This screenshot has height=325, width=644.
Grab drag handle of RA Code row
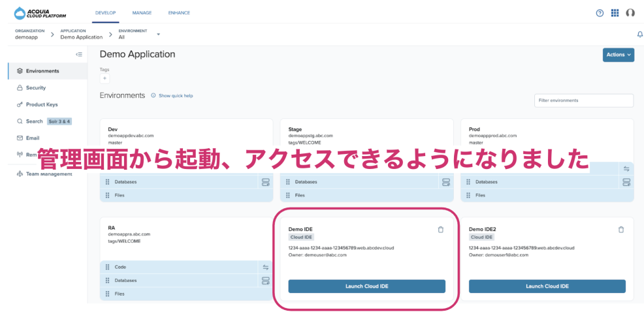108,267
